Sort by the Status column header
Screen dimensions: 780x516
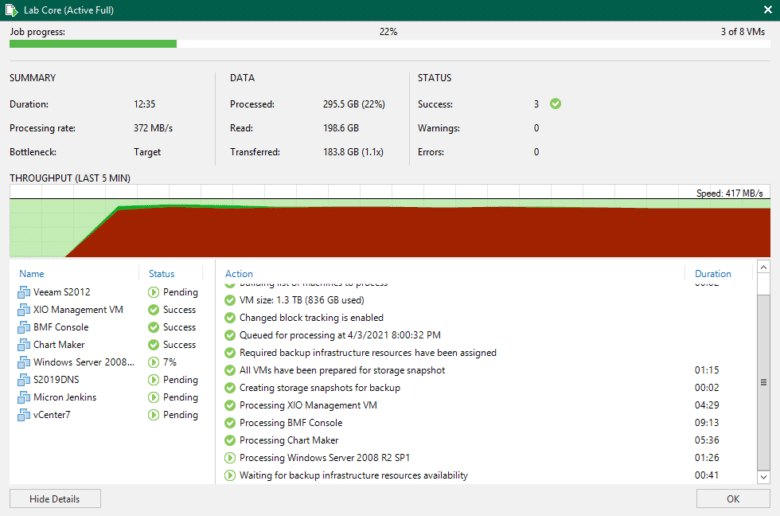click(162, 274)
